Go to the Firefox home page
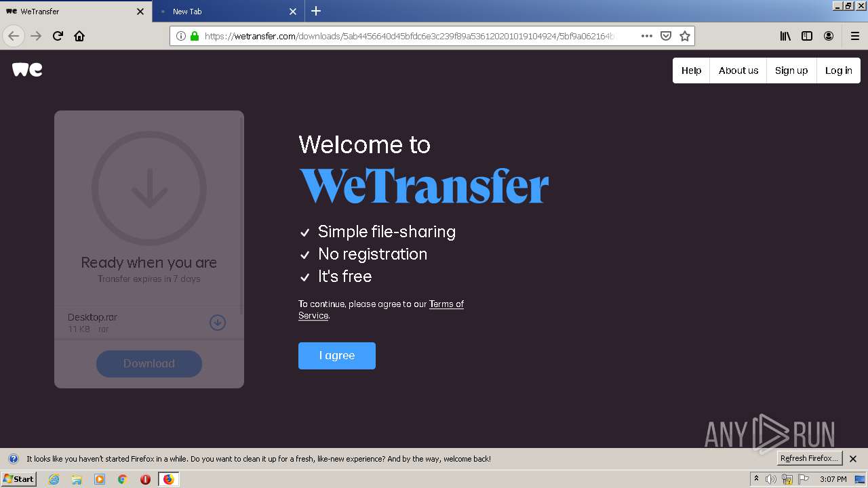The height and width of the screenshot is (488, 868). (x=79, y=36)
